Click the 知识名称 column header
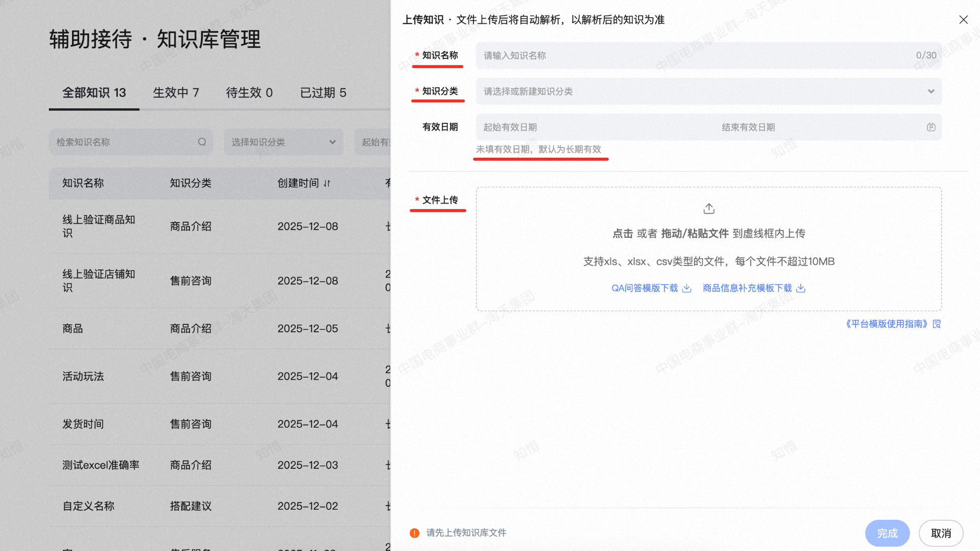This screenshot has width=980, height=551. pyautogui.click(x=83, y=183)
